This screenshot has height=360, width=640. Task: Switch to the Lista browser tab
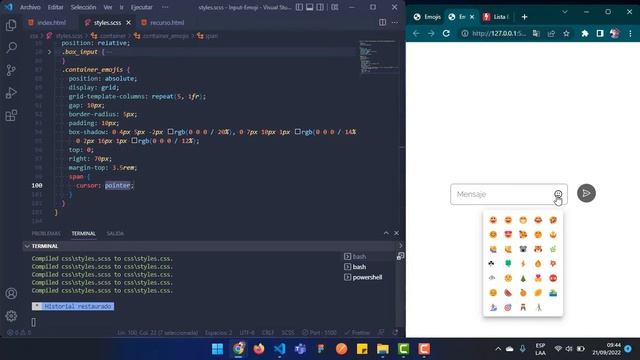[x=496, y=17]
